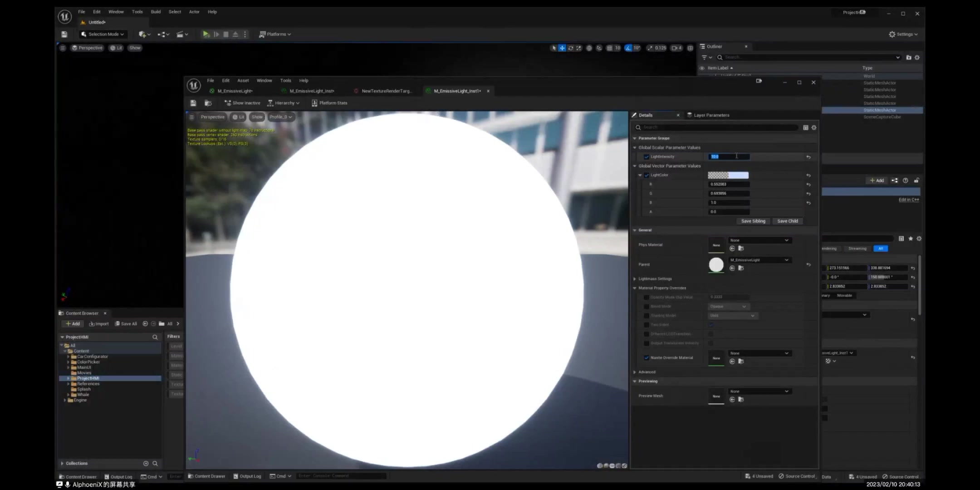Open the Parent material M_EmissiveLight dropdown

760,260
